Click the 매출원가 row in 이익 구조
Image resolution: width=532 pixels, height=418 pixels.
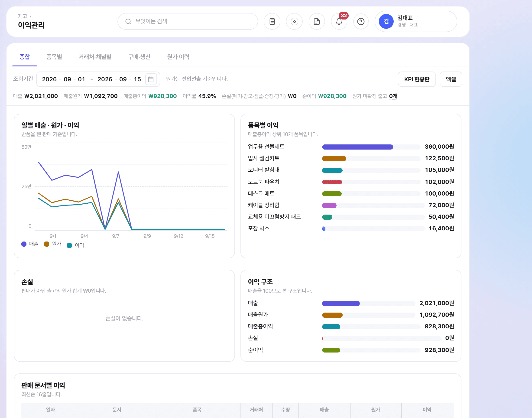point(351,315)
